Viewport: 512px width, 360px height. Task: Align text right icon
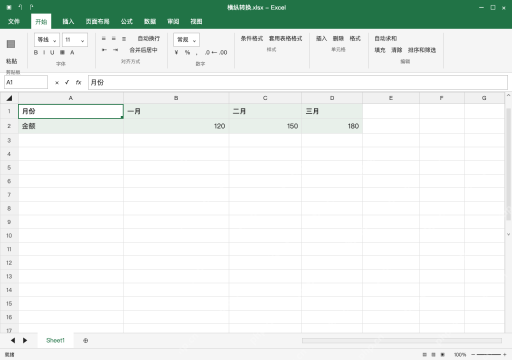click(124, 39)
